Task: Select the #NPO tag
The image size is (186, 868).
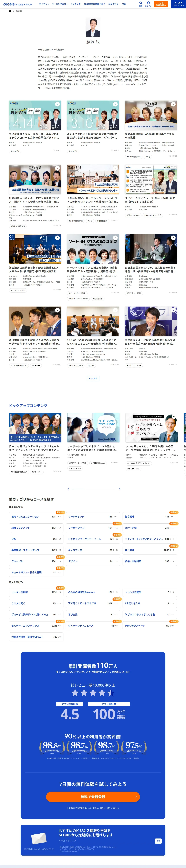Action: pos(90,221)
